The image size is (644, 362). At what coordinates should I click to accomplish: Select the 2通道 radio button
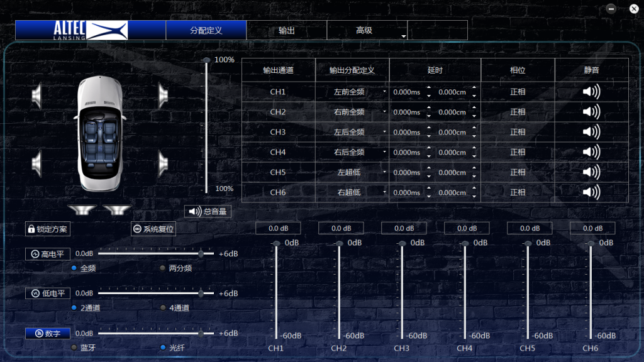[74, 307]
